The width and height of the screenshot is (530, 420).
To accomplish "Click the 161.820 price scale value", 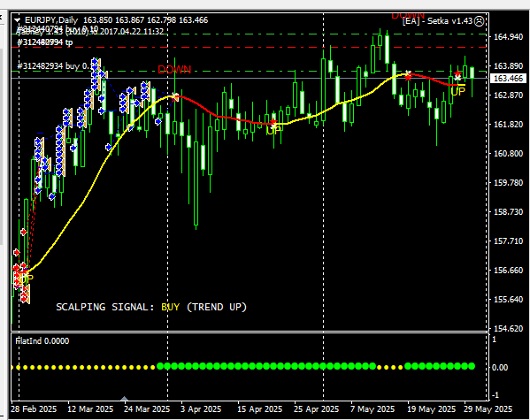I will (508, 125).
